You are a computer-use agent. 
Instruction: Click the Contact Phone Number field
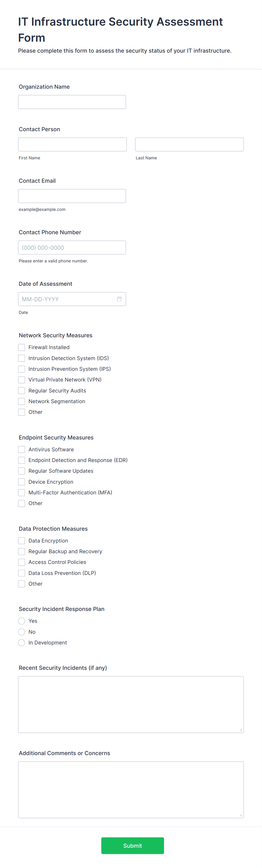coord(72,247)
